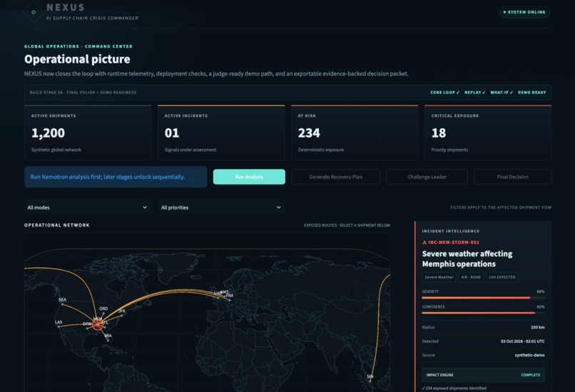Select the SIN airport node on map

370,381
